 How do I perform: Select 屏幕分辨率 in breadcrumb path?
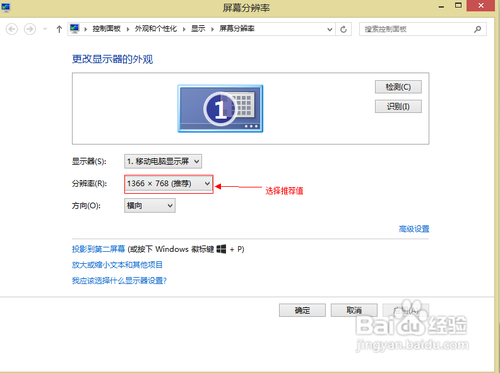click(x=237, y=29)
